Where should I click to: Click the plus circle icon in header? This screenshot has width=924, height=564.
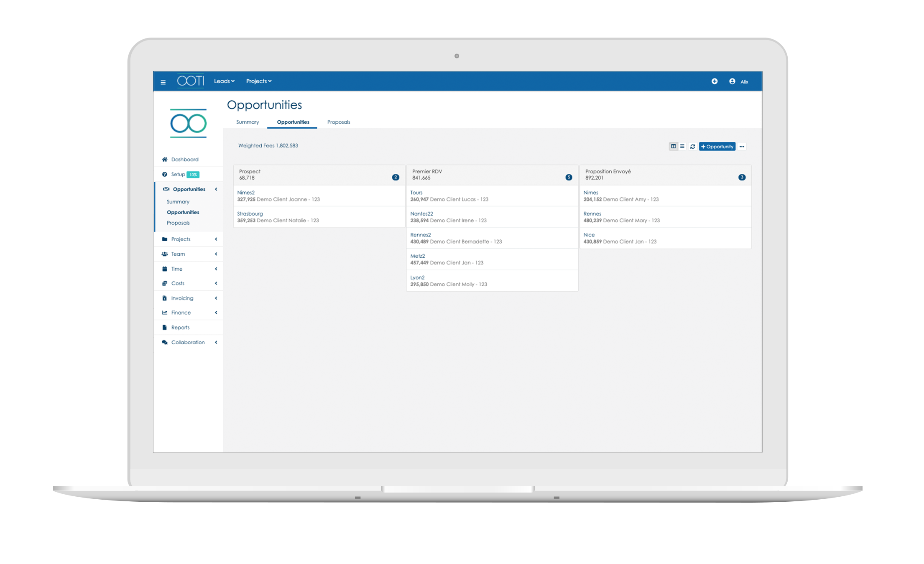tap(715, 81)
